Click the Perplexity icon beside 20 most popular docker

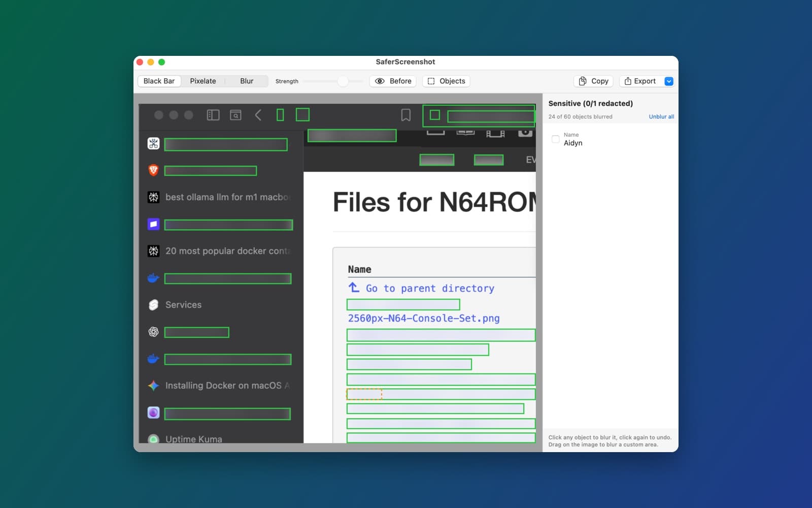pyautogui.click(x=153, y=251)
